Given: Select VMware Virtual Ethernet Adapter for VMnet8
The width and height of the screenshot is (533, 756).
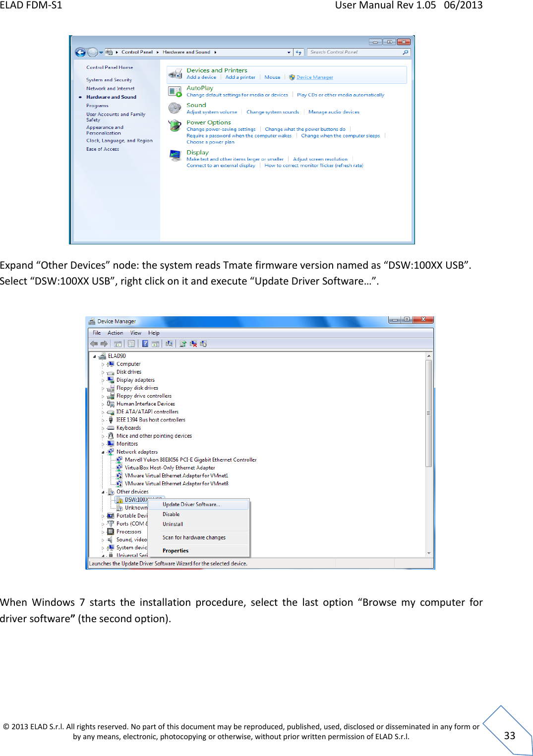Looking at the screenshot, I should click(177, 484).
